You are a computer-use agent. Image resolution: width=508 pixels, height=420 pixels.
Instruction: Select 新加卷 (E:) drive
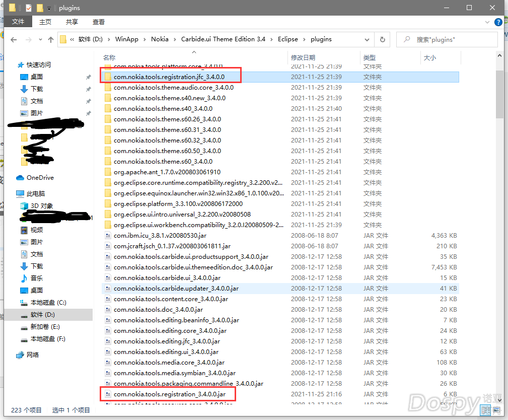[x=45, y=327]
